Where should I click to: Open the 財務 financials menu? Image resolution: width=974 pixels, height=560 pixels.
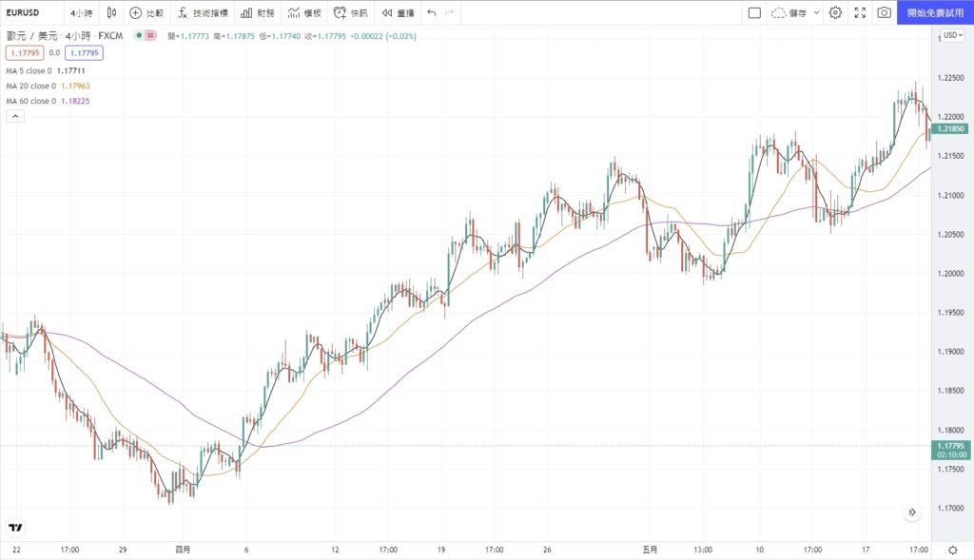click(258, 13)
